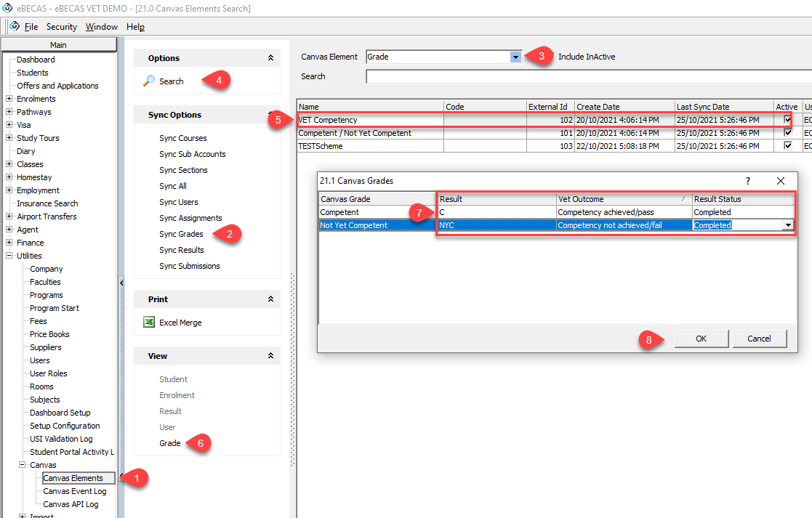
Task: Open the Window menu
Action: tap(101, 27)
